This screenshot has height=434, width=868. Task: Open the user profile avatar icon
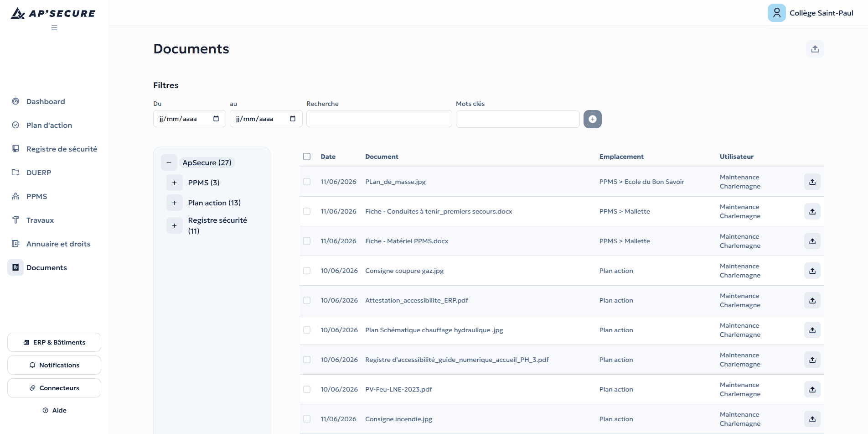click(x=776, y=13)
